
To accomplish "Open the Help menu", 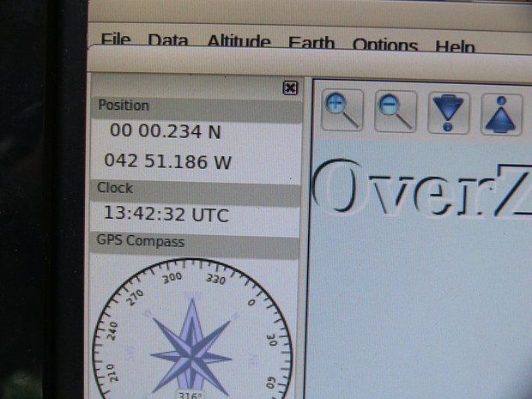I will click(455, 46).
